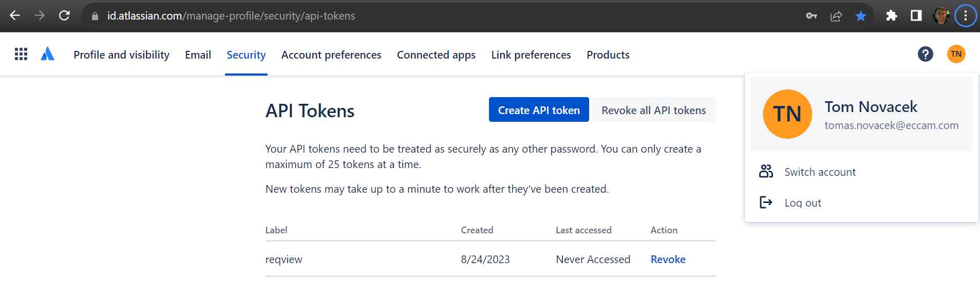980x295 pixels.
Task: Click the Created column header
Action: (x=477, y=230)
